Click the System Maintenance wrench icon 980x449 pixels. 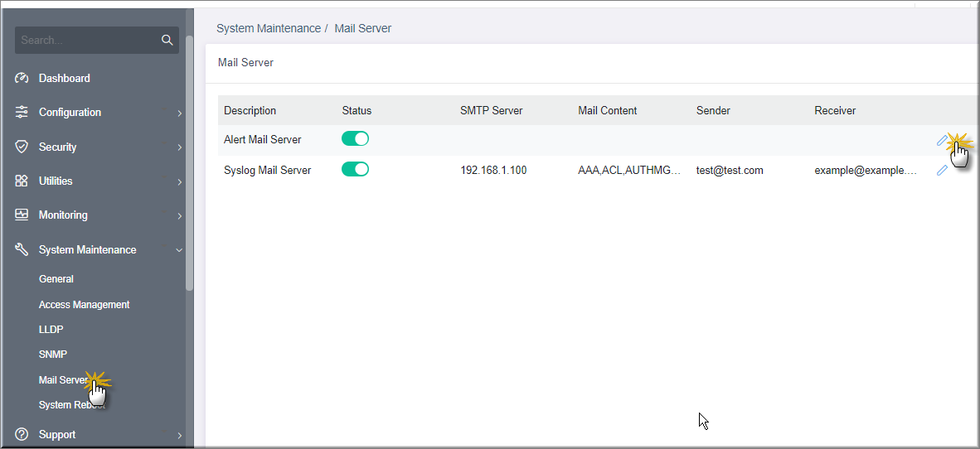click(x=22, y=250)
